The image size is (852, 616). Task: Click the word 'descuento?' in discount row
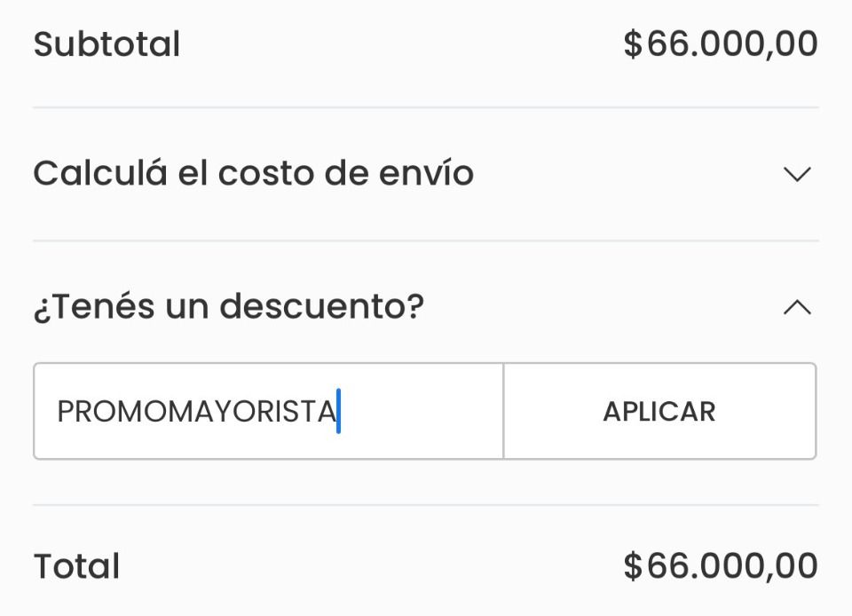(321, 307)
